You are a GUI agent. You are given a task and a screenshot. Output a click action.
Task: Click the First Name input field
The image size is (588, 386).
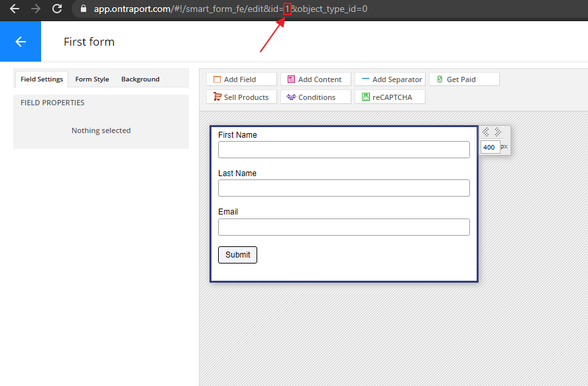[343, 150]
